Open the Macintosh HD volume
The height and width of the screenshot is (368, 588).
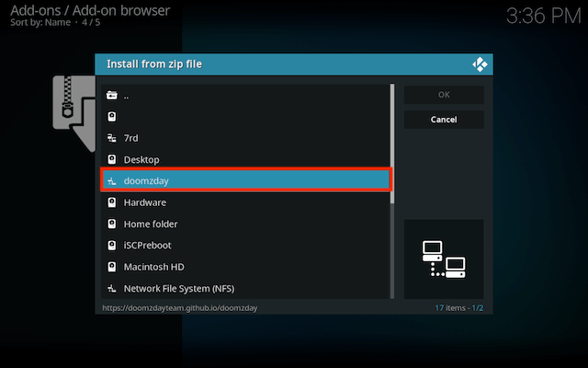click(x=245, y=267)
